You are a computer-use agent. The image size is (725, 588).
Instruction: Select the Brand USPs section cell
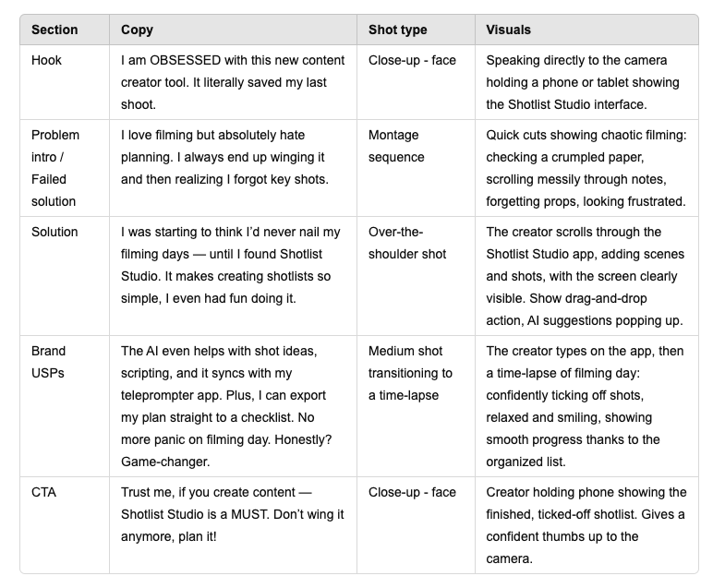[49, 362]
